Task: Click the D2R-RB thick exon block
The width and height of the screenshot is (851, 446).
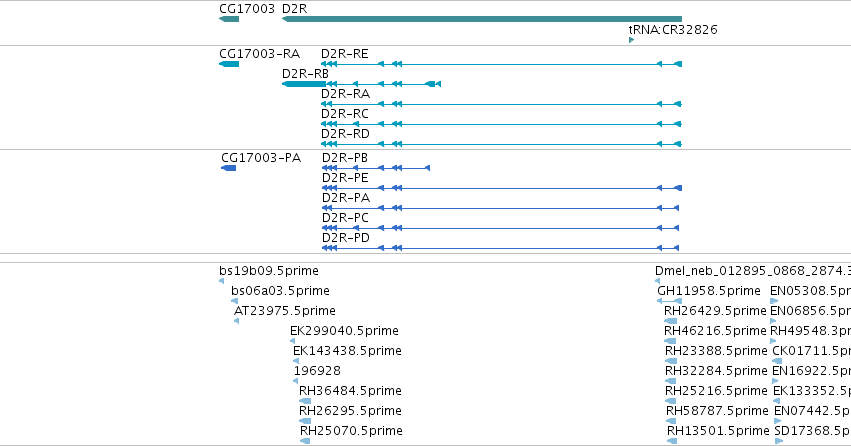Action: 304,84
